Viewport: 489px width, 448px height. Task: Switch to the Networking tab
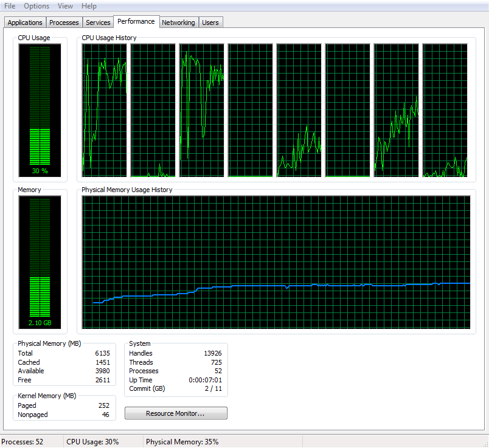coord(178,22)
